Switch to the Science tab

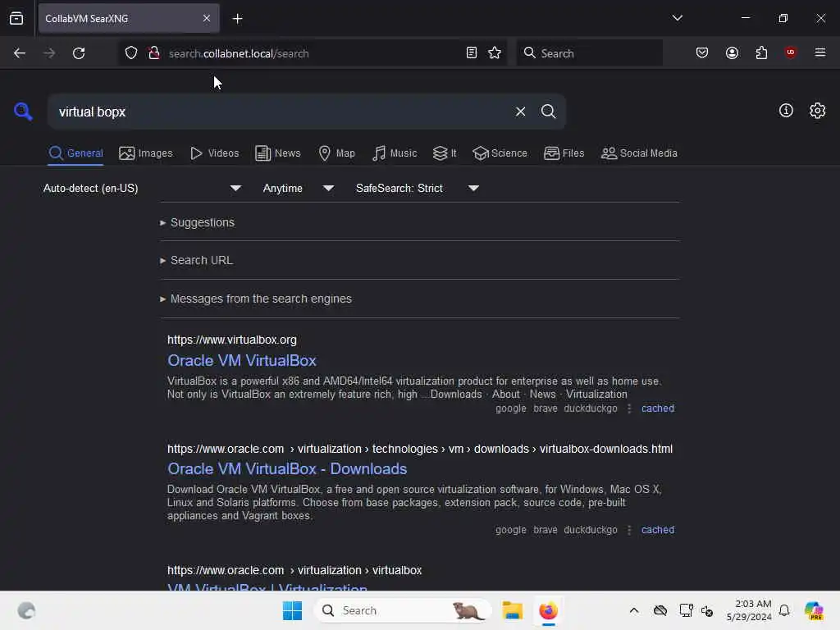click(x=500, y=153)
